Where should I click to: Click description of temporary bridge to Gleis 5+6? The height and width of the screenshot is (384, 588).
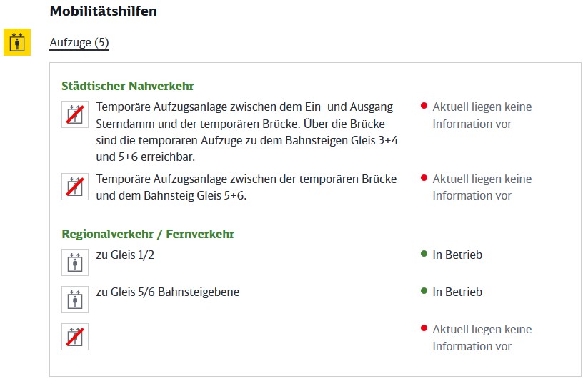[x=246, y=187]
